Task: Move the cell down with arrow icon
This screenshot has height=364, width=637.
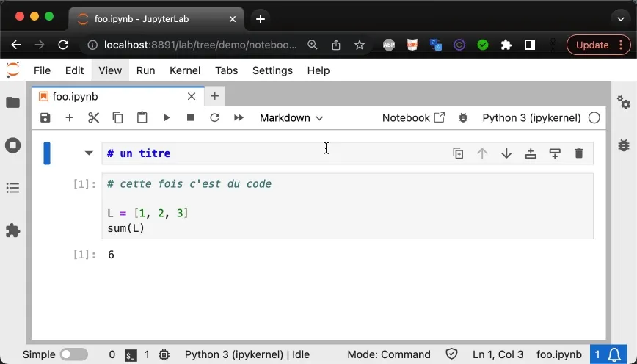Action: 506,153
